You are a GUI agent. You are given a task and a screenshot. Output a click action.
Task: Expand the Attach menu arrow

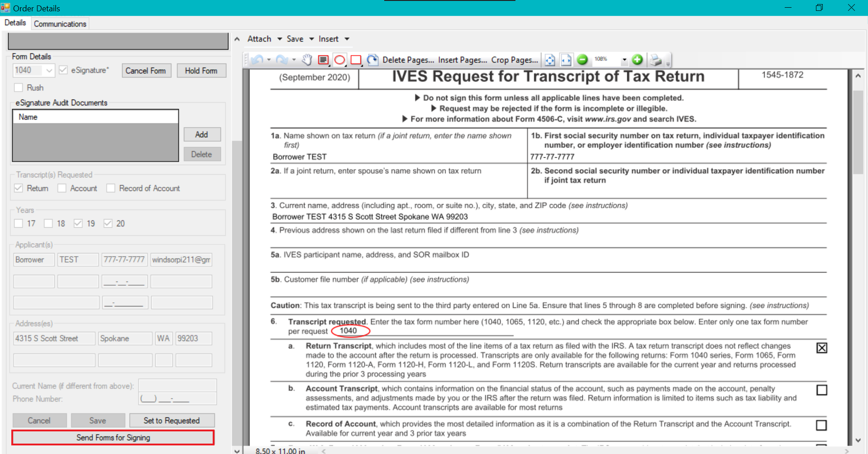tap(280, 39)
